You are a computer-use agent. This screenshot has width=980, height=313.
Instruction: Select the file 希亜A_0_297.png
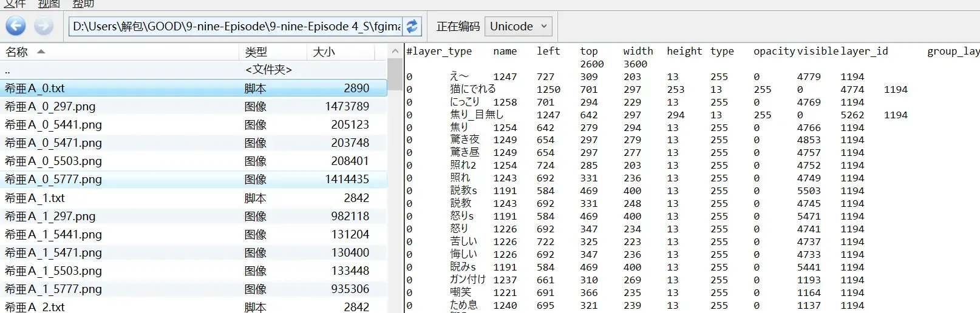194,106
